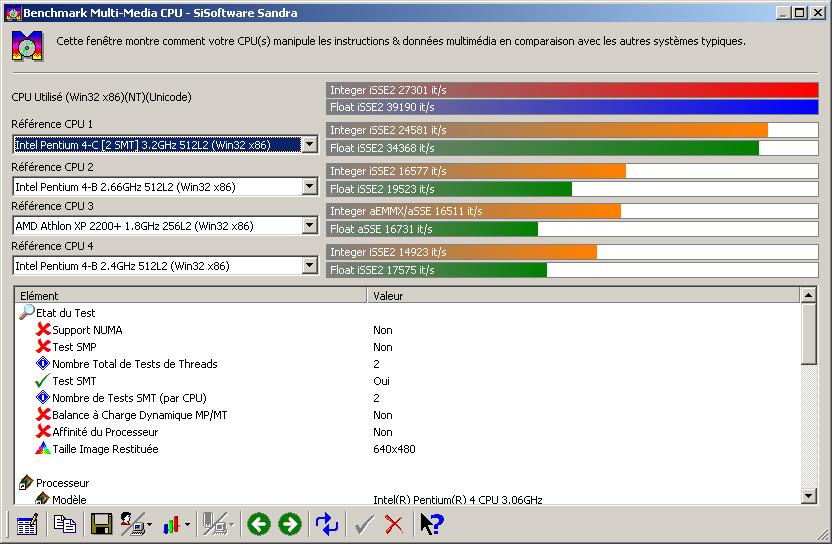Click the magnifier icon beside Etat du Test
Screen dimensions: 832x544
(27, 312)
